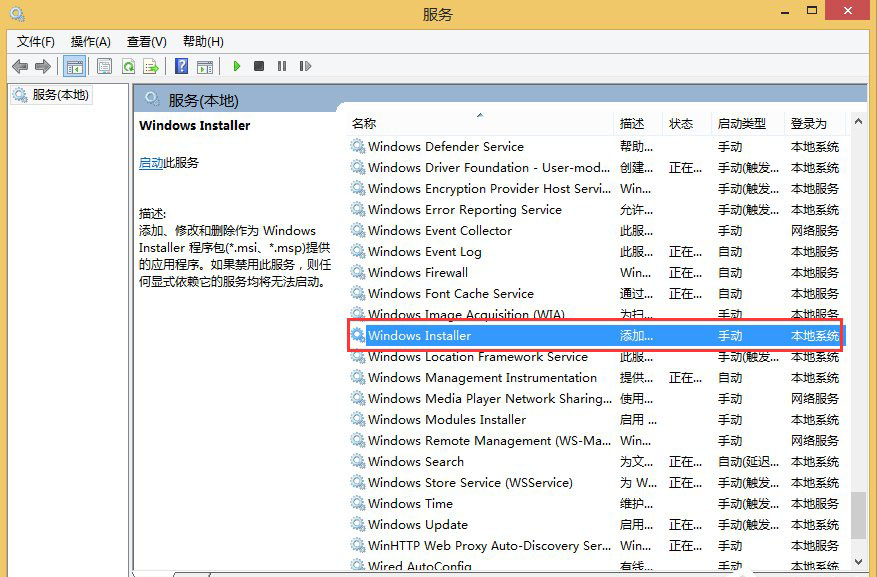Click the gear icon beside Windows Event Collector

[357, 230]
